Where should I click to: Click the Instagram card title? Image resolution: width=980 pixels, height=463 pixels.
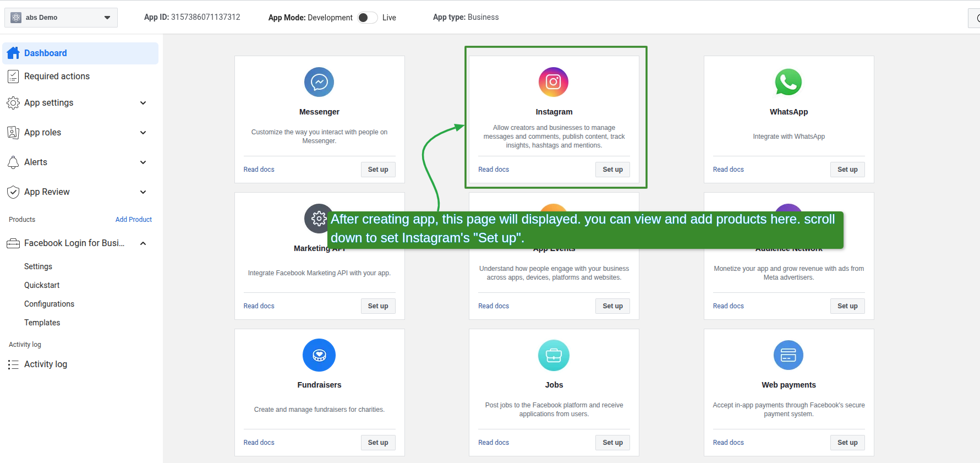point(554,112)
